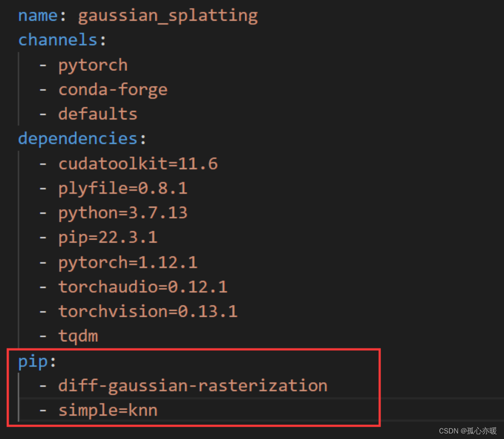
Task: Click the name key on first line
Action: [38, 15]
